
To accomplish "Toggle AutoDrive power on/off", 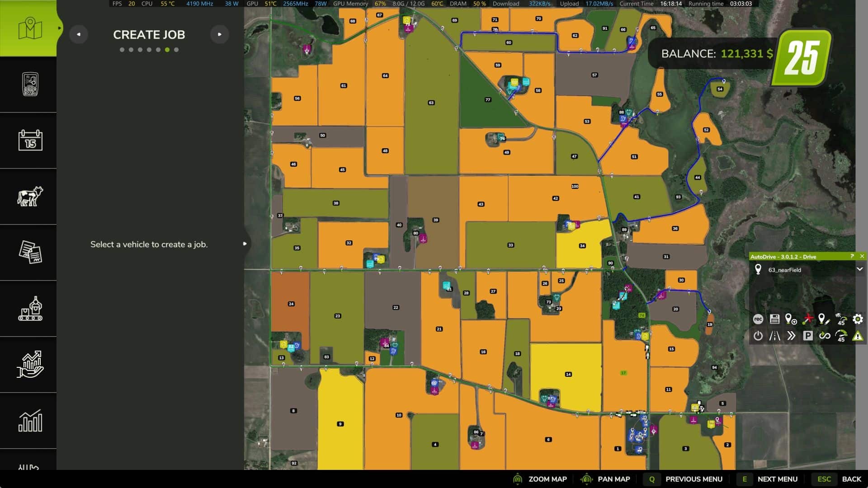I will click(x=758, y=336).
